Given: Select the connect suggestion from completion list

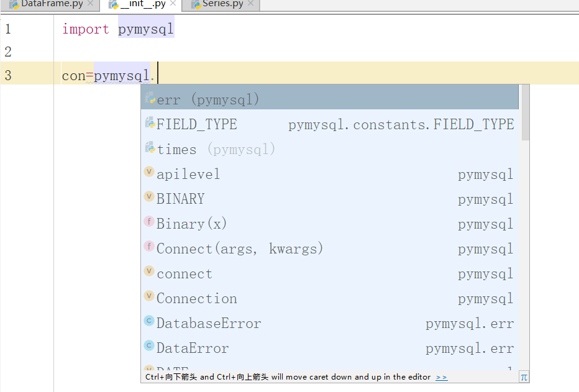Looking at the screenshot, I should point(184,273).
